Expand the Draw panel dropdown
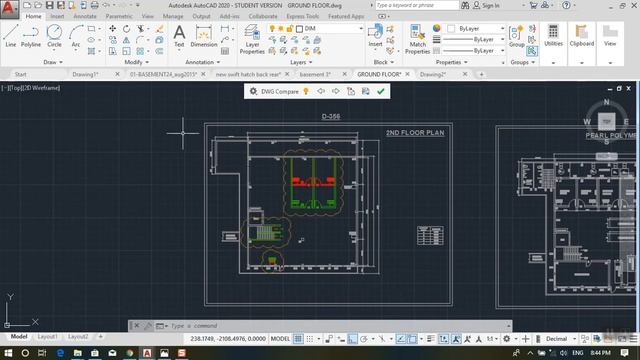Image resolution: width=640 pixels, height=360 pixels. click(53, 62)
